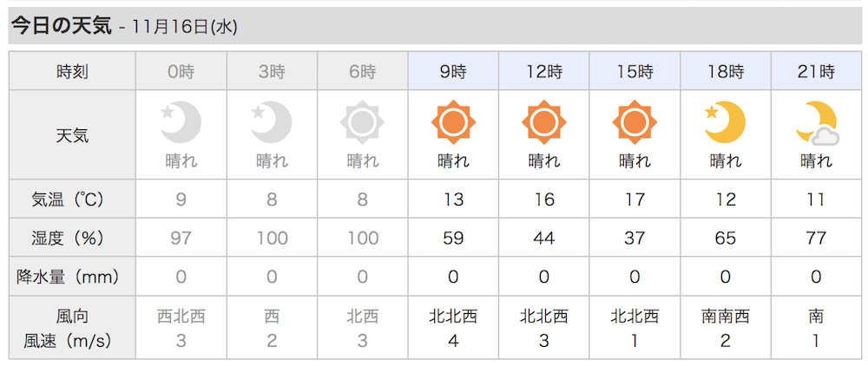Click the grey moon icon under 0時
Viewport: 868px width, 366px height.
(x=181, y=122)
